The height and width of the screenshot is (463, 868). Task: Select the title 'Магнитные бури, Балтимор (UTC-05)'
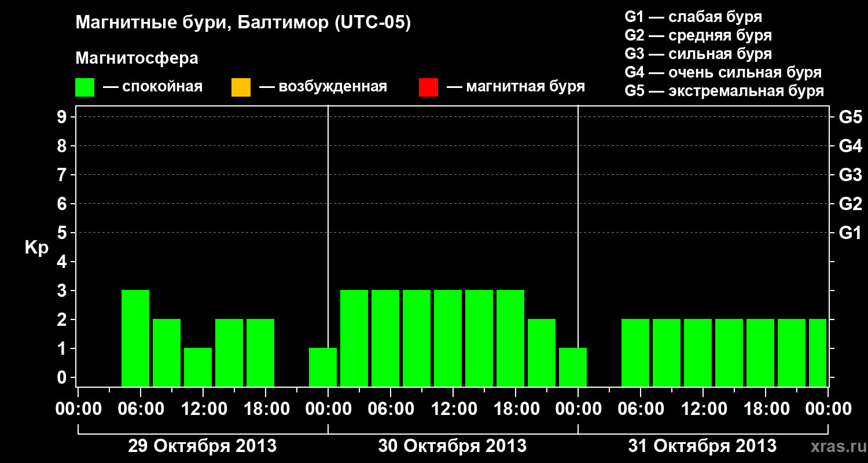pos(243,24)
